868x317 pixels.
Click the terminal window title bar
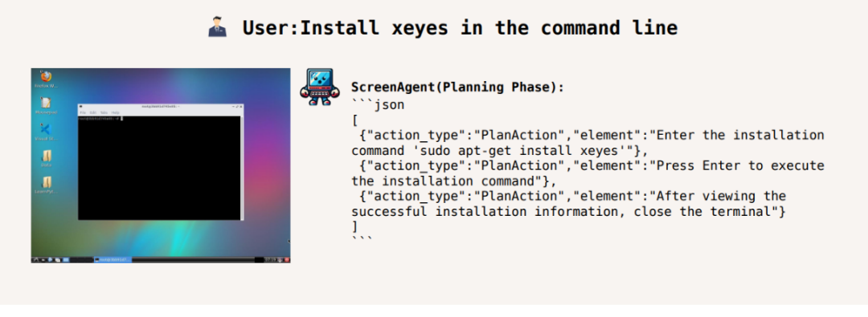coord(161,106)
